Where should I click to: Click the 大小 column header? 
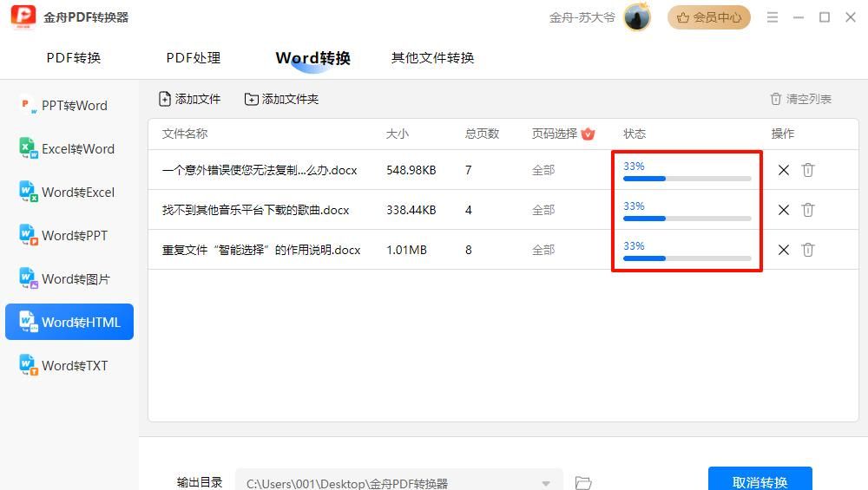[398, 134]
